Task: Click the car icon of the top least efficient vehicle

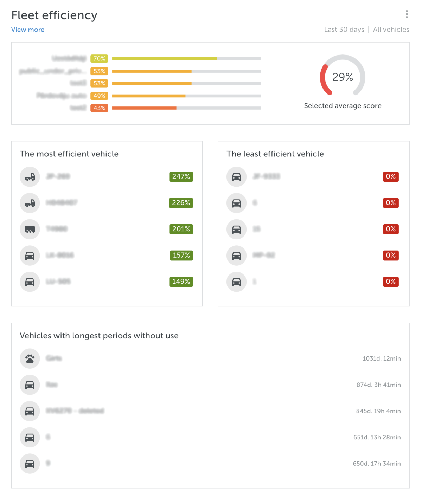Action: click(x=236, y=177)
